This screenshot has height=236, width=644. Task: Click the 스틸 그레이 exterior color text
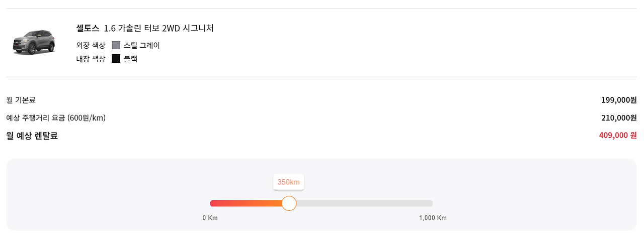click(142, 45)
